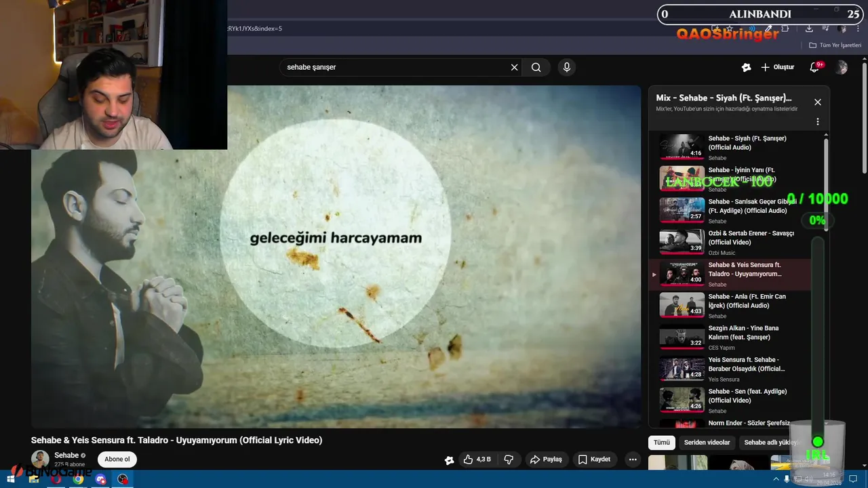The width and height of the screenshot is (868, 488).
Task: Open more actions ellipsis under video
Action: tap(633, 460)
